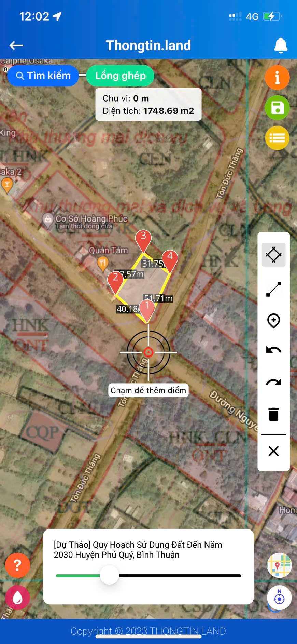Tap the pink water drop button
The width and height of the screenshot is (297, 644).
[17, 598]
